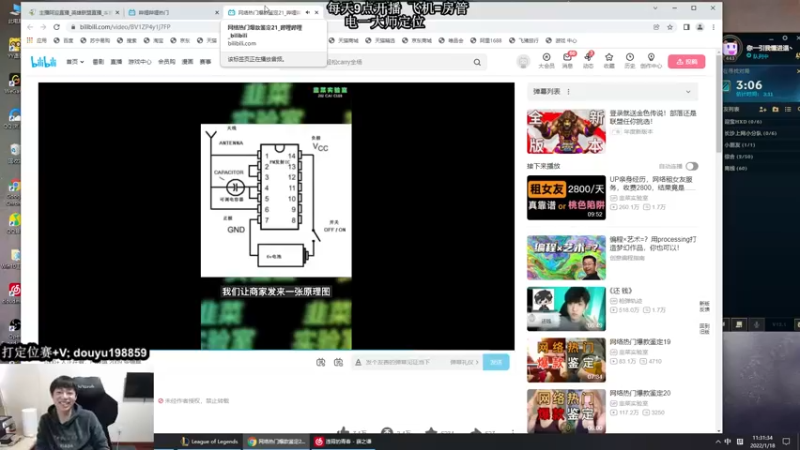The height and width of the screenshot is (450, 800).
Task: Click the taskbar clock date
Action: (762, 442)
